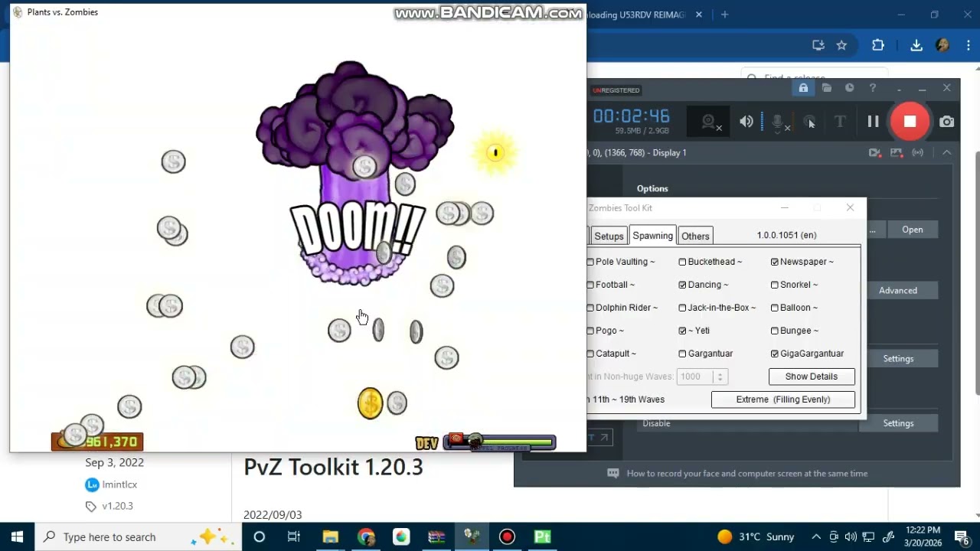Viewport: 980px width, 551px height.
Task: Click the level progress bar in game
Action: click(500, 442)
